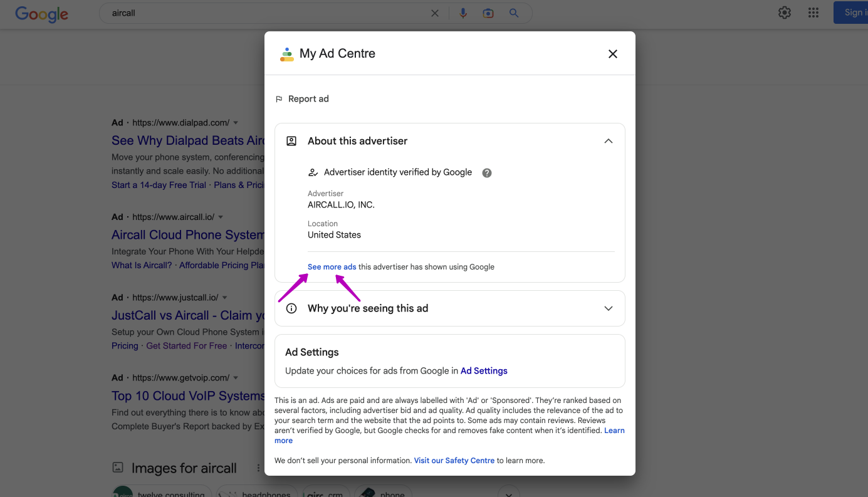The image size is (868, 497).
Task: Click the AIRCALL.IO, INC. advertiser name
Action: 341,205
